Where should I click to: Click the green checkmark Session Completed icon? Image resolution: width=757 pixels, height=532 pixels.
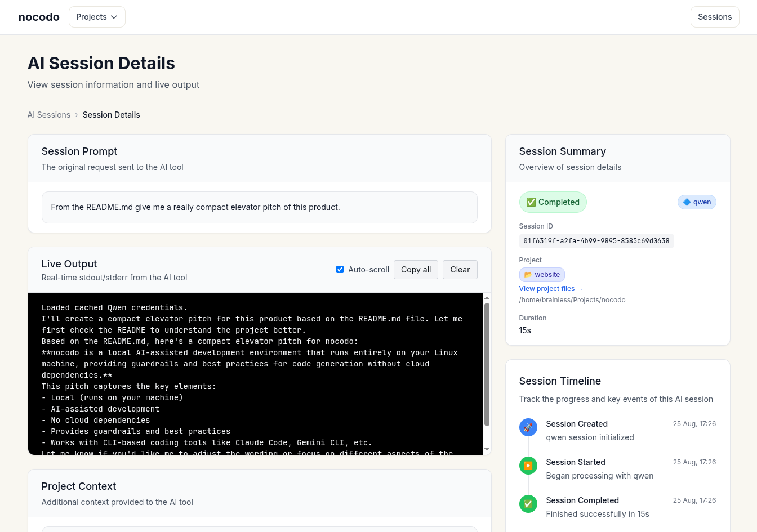(x=528, y=504)
